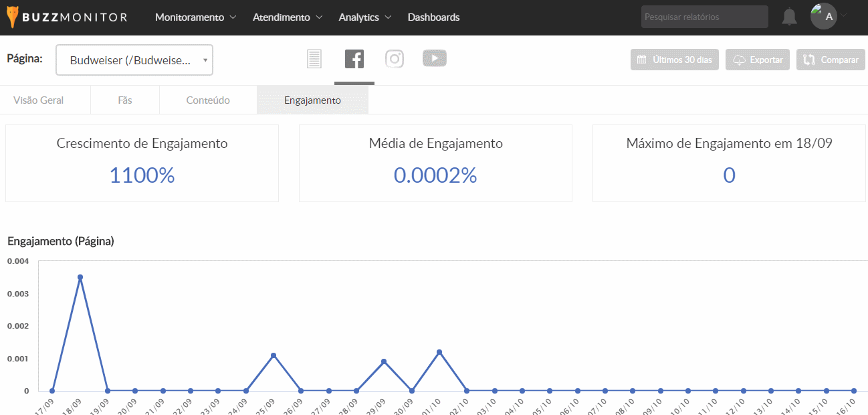
Task: Click the user avatar icon
Action: 824,17
